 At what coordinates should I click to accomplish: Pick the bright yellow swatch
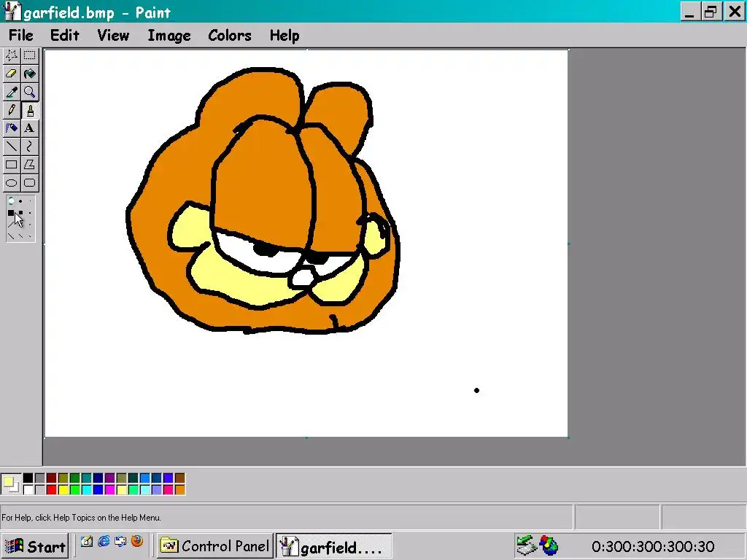coord(63,490)
